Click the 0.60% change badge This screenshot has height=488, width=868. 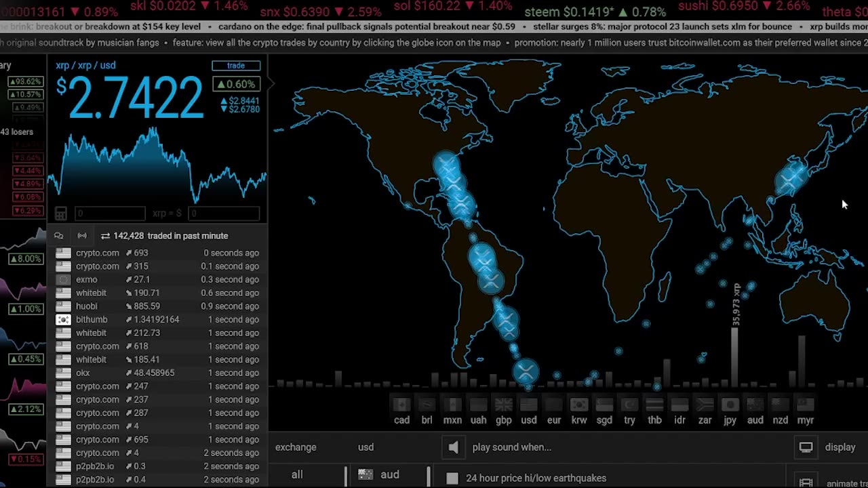[236, 84]
